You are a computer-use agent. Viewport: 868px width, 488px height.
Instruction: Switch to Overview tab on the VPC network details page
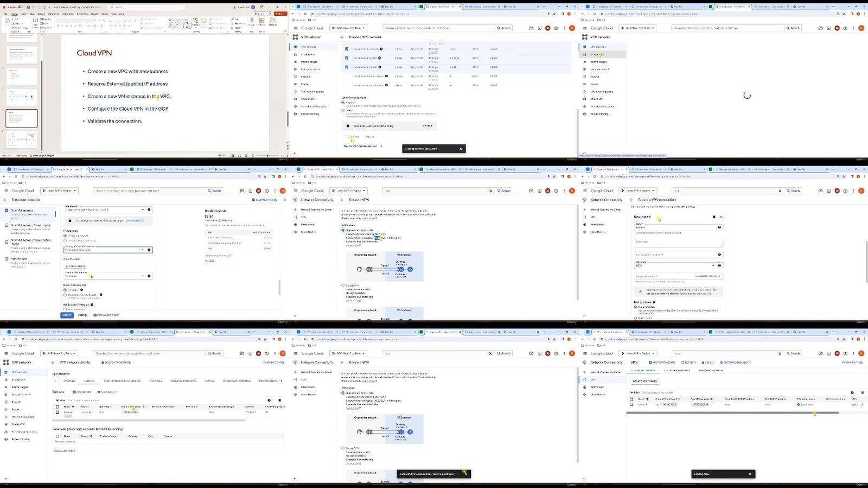click(x=69, y=381)
